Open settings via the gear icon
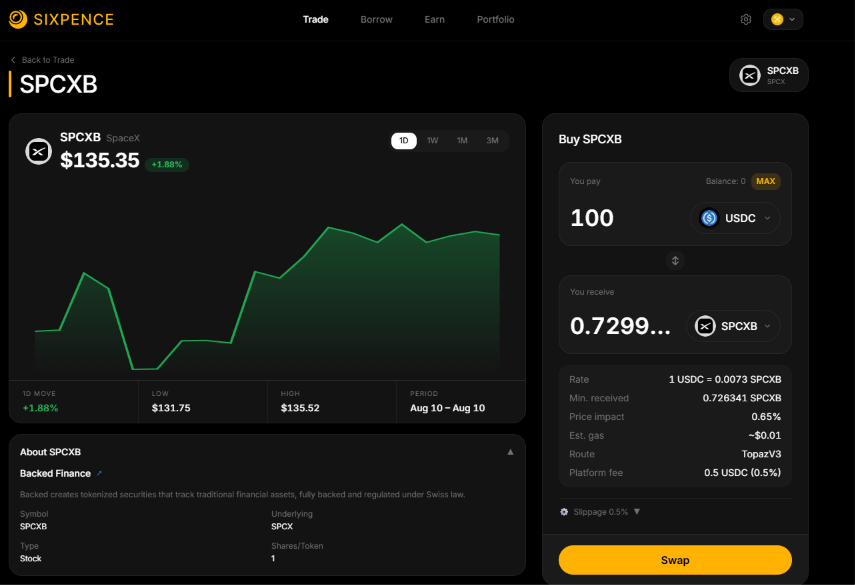855x585 pixels. pyautogui.click(x=746, y=20)
